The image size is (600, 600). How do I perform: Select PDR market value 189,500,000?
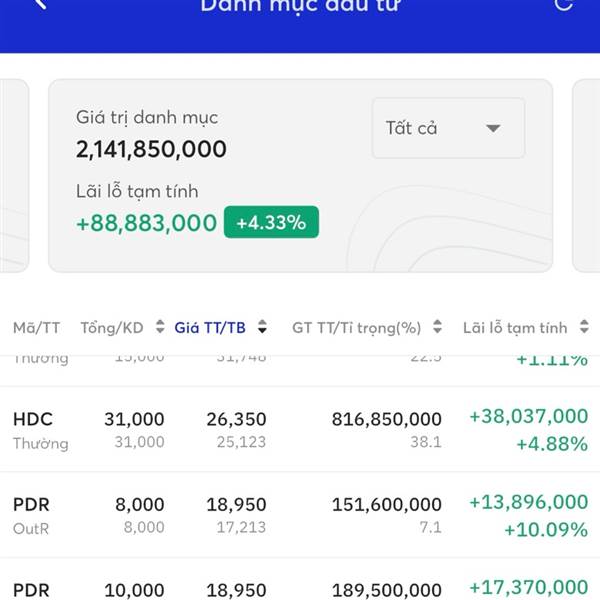click(x=387, y=590)
